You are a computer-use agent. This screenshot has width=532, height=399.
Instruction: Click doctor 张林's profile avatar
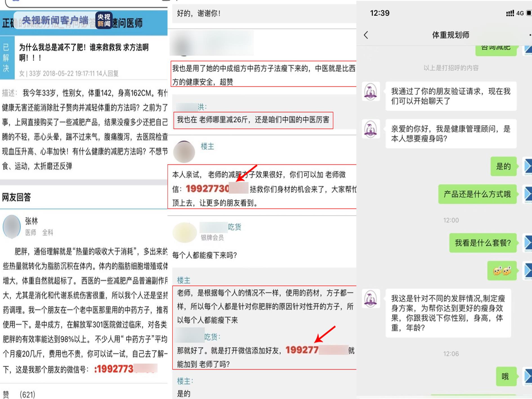pos(12,227)
